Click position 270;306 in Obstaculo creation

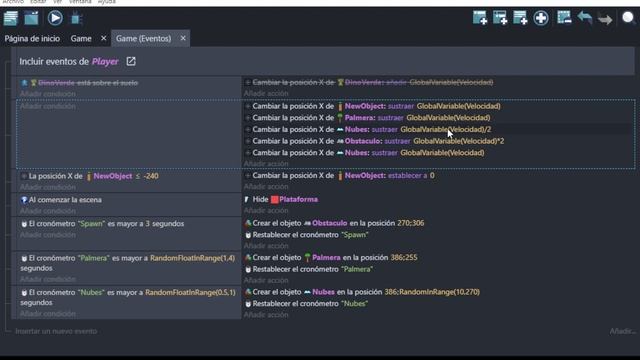[x=410, y=223]
